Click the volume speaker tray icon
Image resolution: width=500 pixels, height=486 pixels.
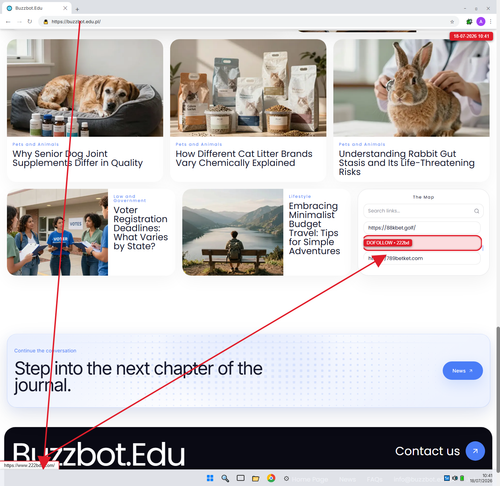click(x=455, y=478)
